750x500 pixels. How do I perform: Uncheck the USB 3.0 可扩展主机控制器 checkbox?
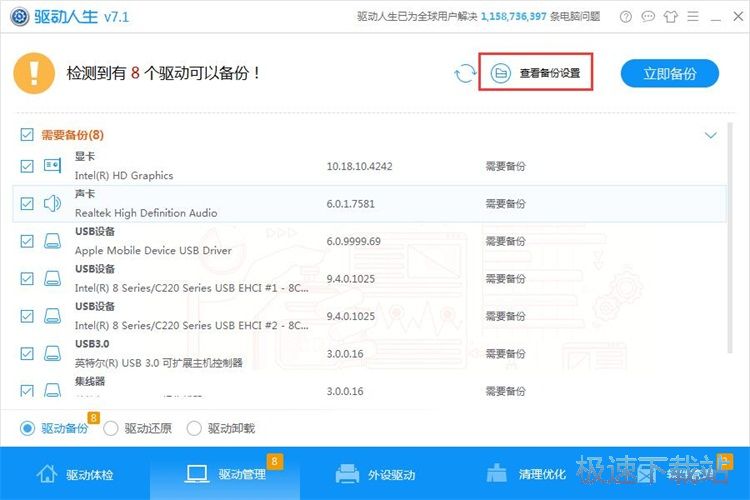point(27,354)
